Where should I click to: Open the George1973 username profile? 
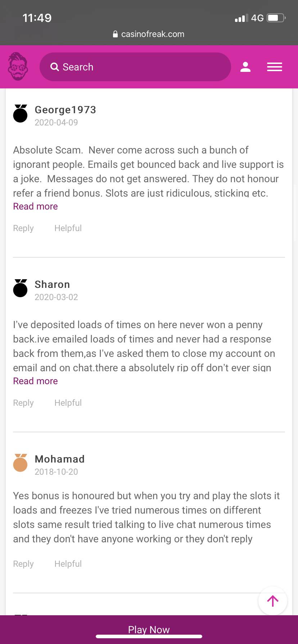click(x=65, y=110)
